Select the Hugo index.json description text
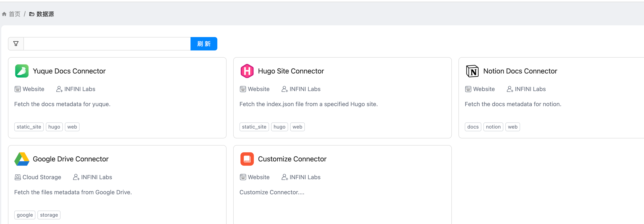 [x=309, y=104]
